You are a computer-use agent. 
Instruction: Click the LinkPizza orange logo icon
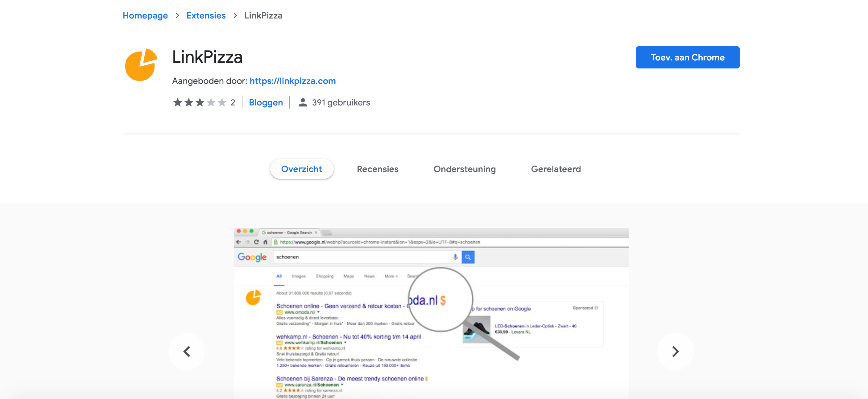click(x=141, y=64)
